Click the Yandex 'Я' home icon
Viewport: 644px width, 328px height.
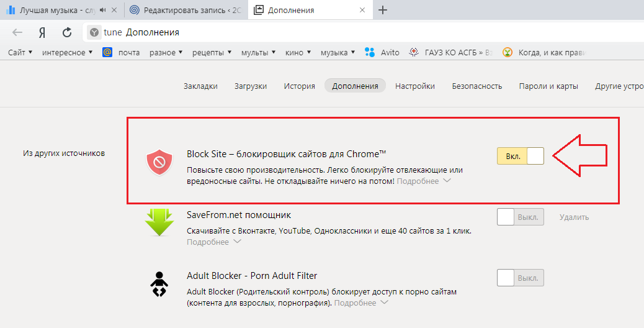click(x=42, y=32)
